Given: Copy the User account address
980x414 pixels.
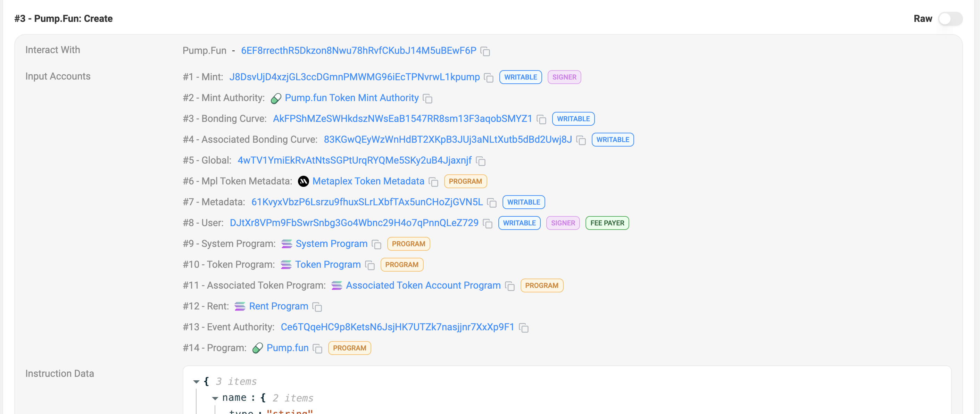Looking at the screenshot, I should (x=487, y=223).
